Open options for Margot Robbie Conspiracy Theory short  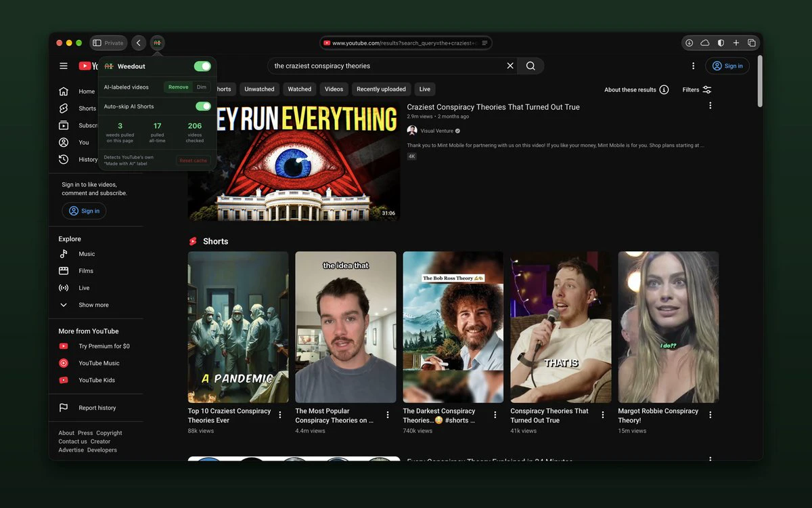pos(710,415)
